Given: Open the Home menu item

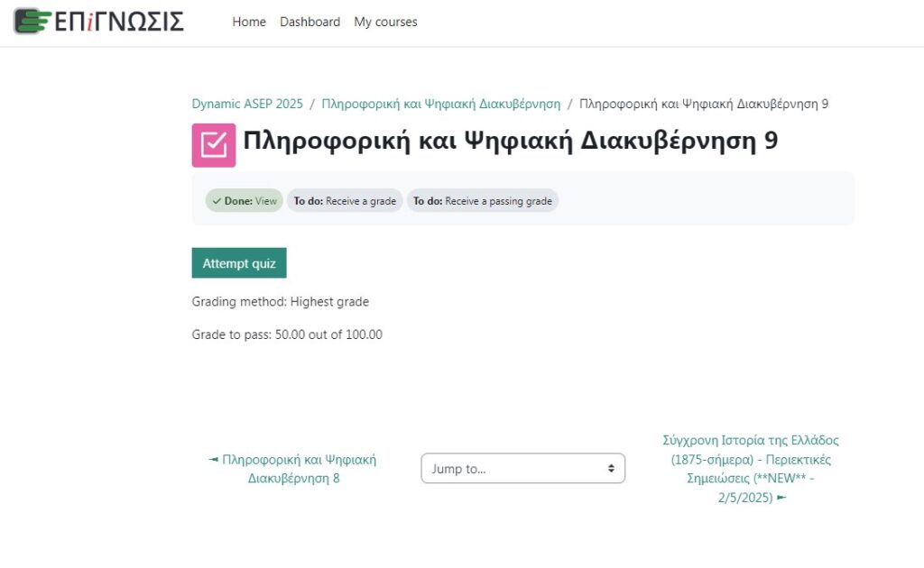Looking at the screenshot, I should (249, 22).
